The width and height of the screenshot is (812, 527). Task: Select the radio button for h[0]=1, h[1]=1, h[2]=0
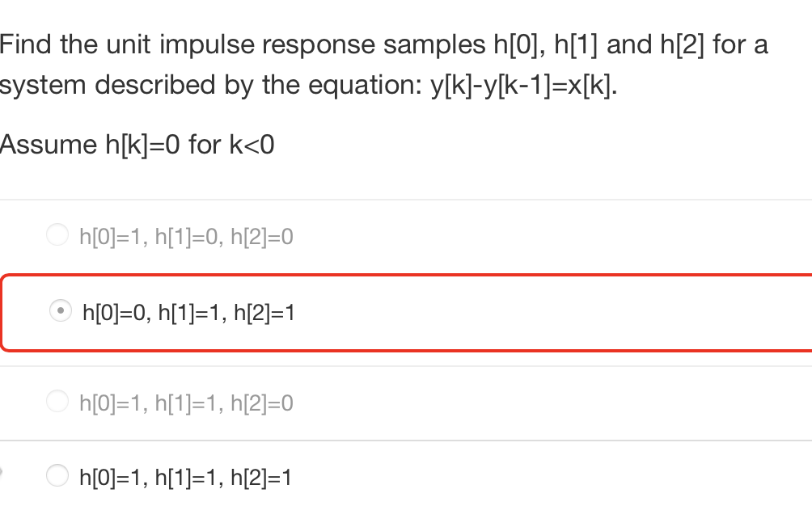click(57, 400)
